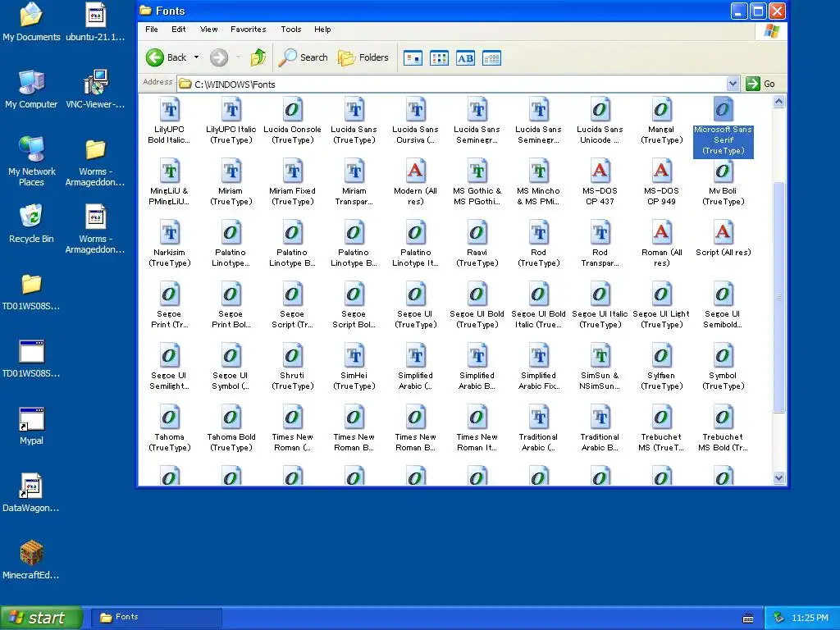
Task: Select the Mv Boli font icon
Action: coord(724,183)
